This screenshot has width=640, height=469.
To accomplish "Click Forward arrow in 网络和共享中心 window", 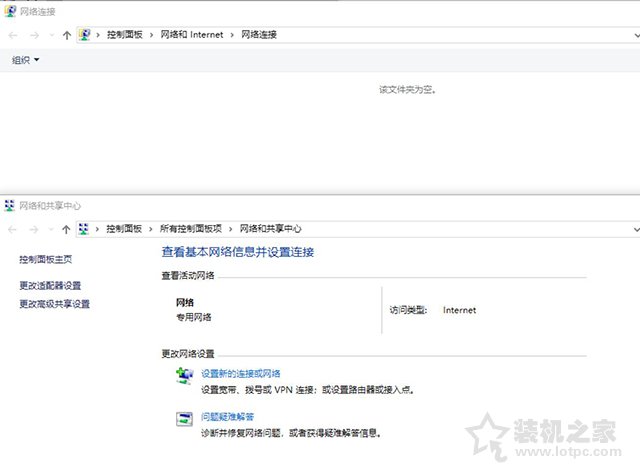I will [x=34, y=230].
